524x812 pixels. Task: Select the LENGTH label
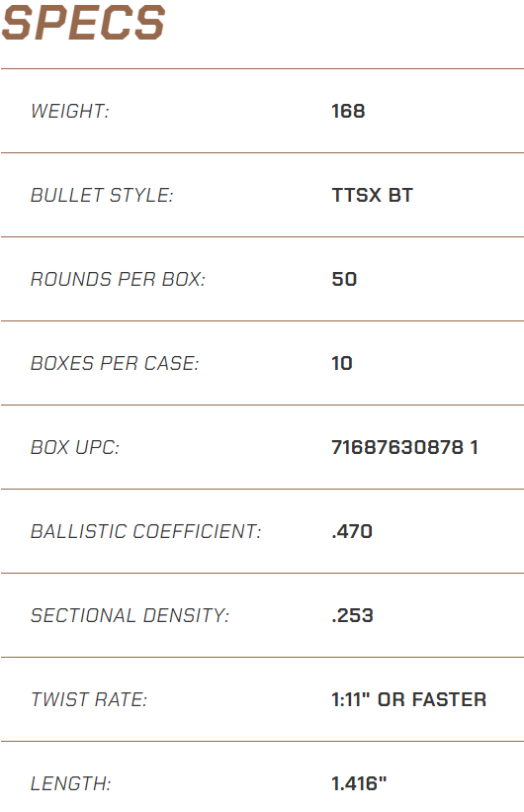(x=70, y=783)
